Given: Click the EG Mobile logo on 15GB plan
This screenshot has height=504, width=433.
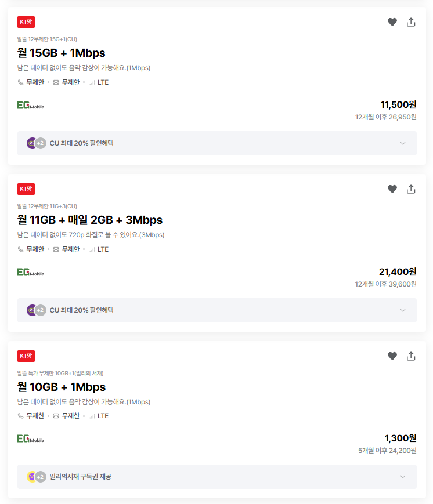Looking at the screenshot, I should [30, 106].
